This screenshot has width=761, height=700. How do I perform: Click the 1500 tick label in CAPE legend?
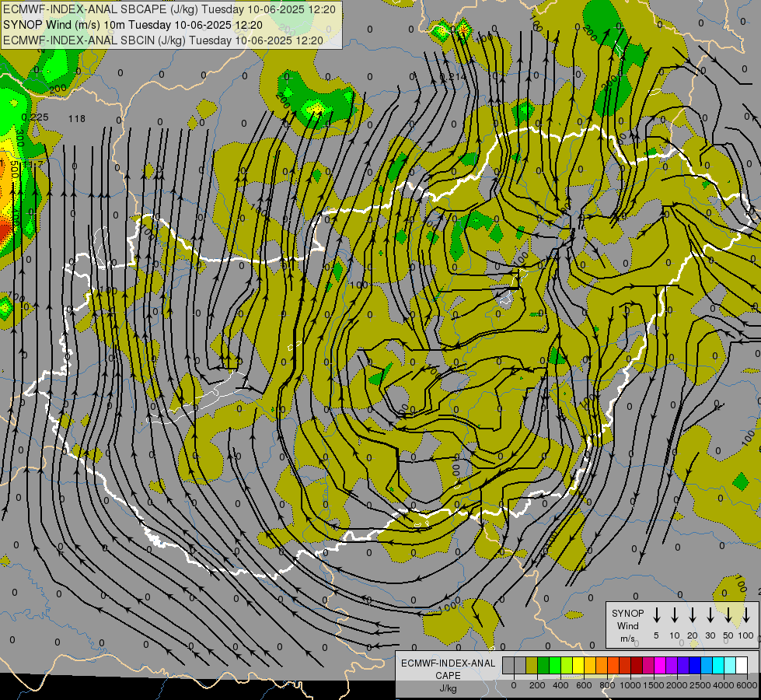[654, 685]
